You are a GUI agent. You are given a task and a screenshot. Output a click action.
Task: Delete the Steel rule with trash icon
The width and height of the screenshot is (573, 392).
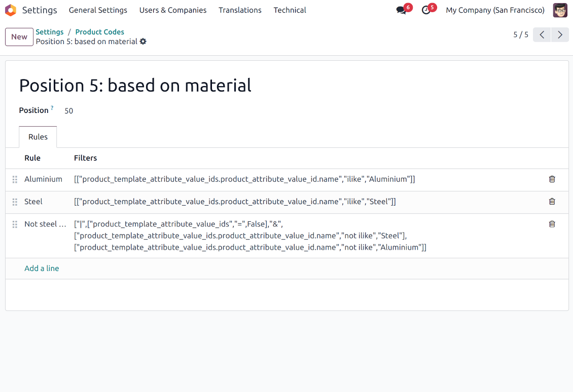[x=552, y=202]
